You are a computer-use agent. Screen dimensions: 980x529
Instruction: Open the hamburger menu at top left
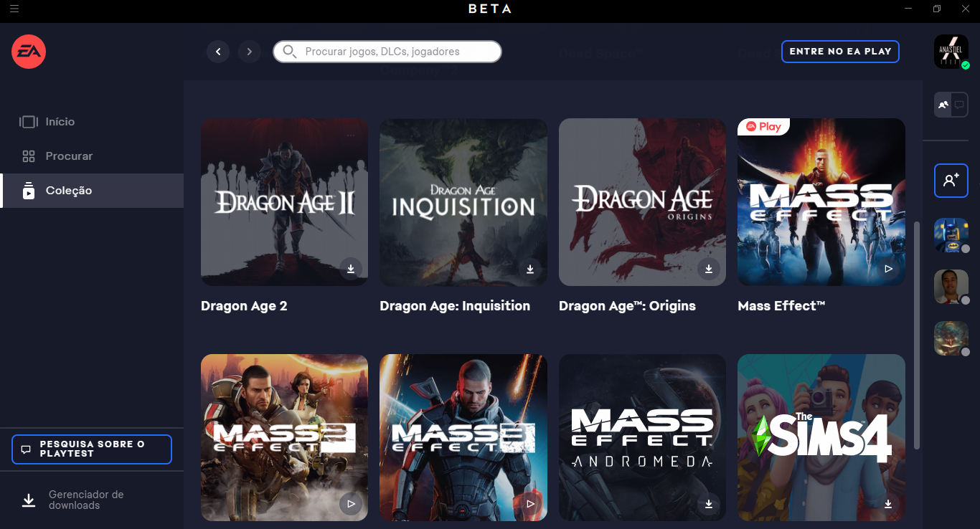pos(14,9)
